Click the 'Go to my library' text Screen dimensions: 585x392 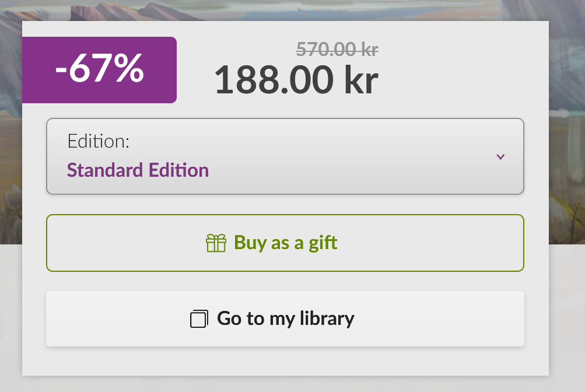click(285, 318)
